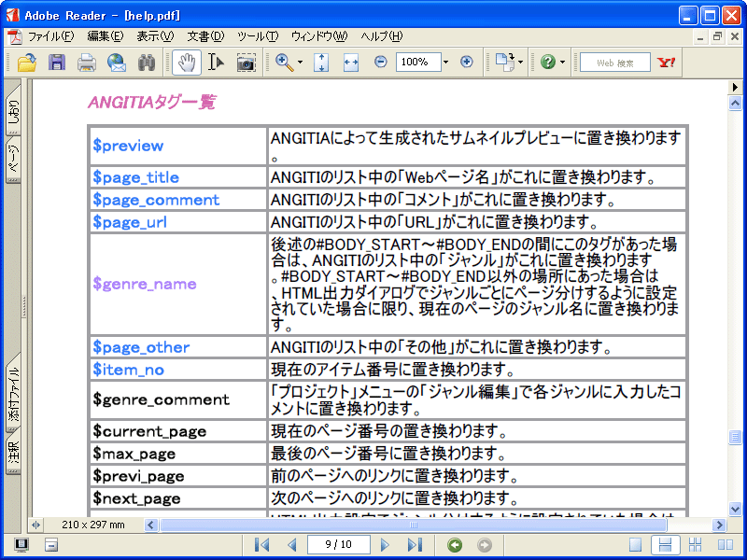Screen dimensions: 747x560
Task: Click the $page_comment tag link
Action: [156, 200]
